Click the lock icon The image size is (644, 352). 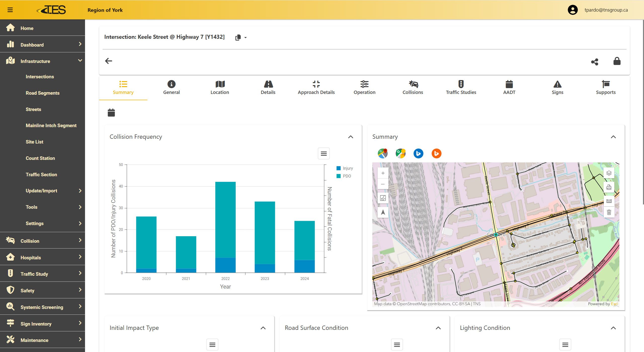click(617, 61)
